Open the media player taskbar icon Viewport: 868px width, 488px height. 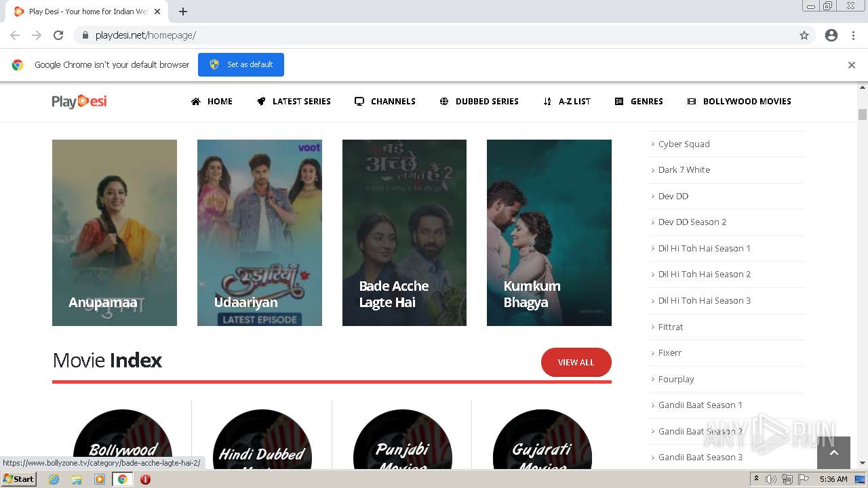[x=100, y=479]
